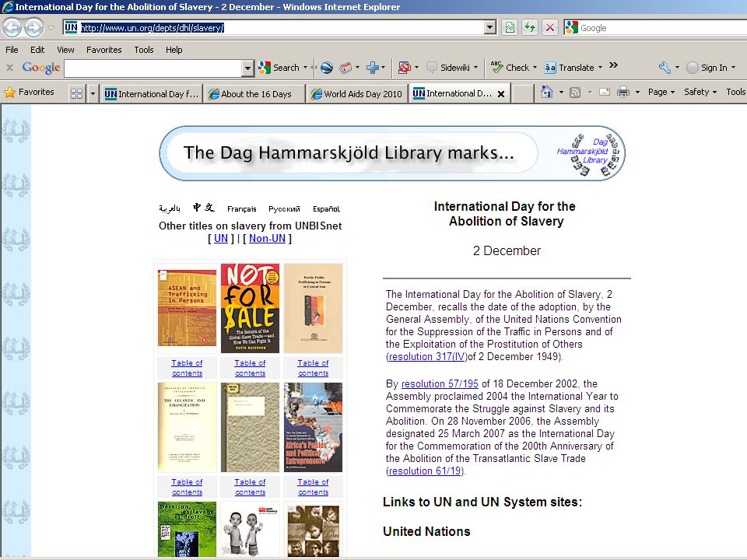Click Sign In on Google Toolbar
747x560 pixels.
point(708,68)
